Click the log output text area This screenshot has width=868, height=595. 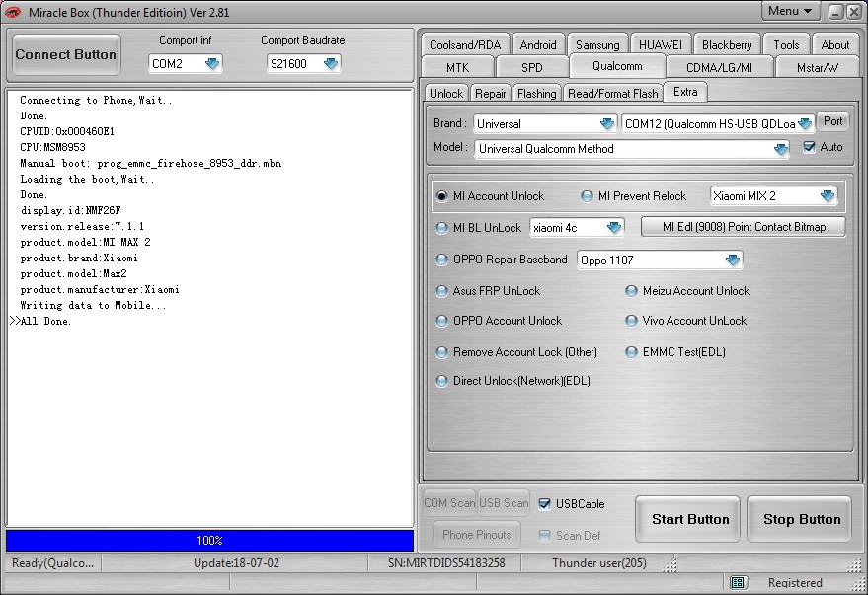pyautogui.click(x=209, y=308)
